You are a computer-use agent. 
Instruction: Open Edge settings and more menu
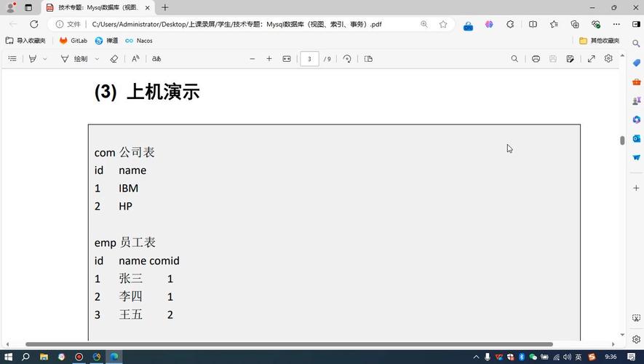616,24
